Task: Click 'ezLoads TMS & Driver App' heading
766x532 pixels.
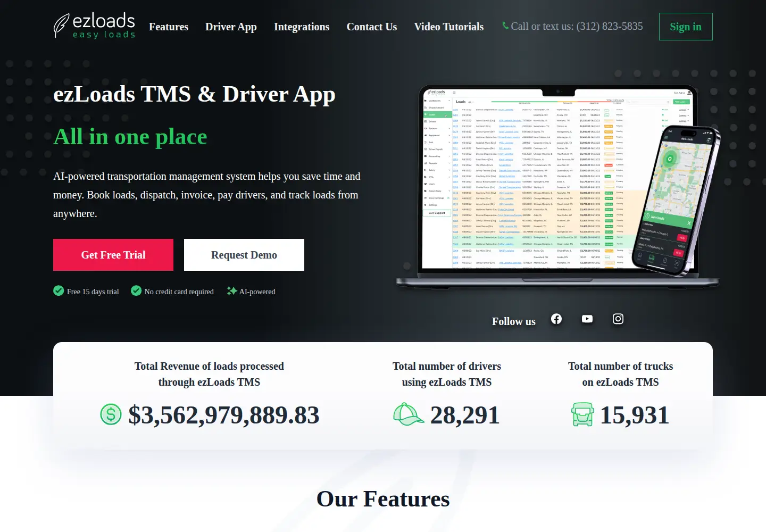Action: click(x=194, y=94)
